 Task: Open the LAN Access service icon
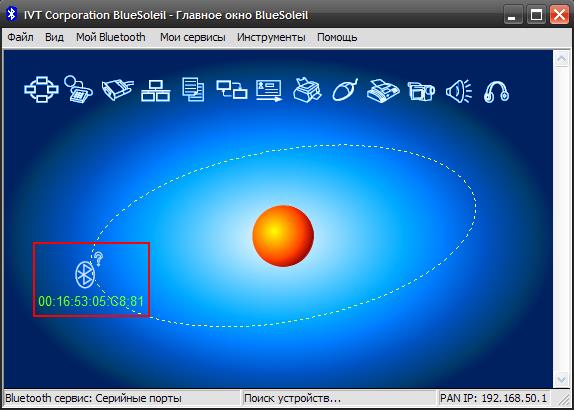[156, 90]
